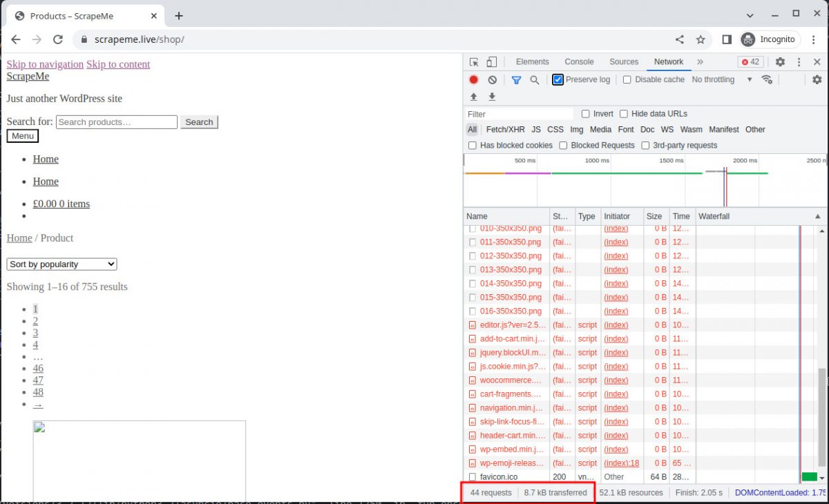This screenshot has width=829, height=504.
Task: Toggle device toolbar icon in DevTools
Action: 491,62
